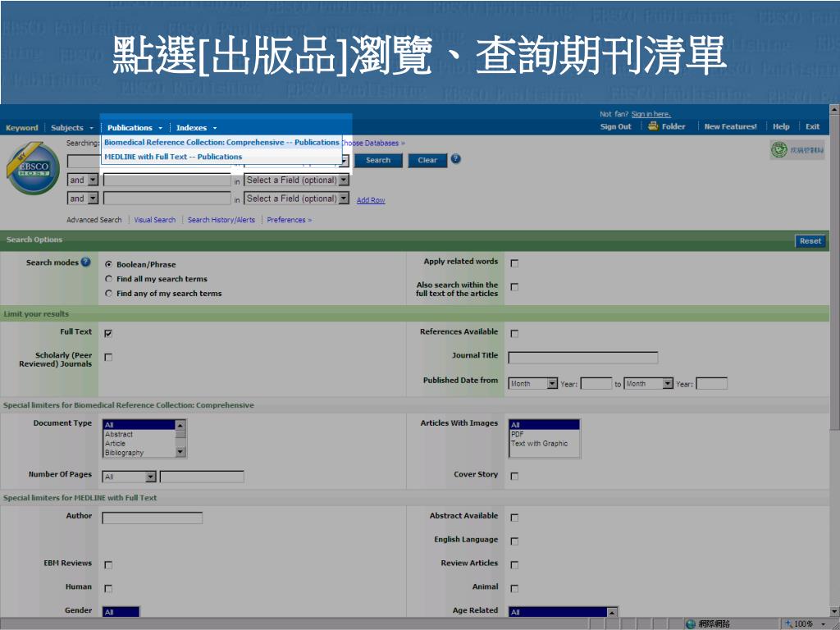Viewport: 840px width, 630px height.
Task: Open second row and-operator dropdown
Action: coord(83,180)
